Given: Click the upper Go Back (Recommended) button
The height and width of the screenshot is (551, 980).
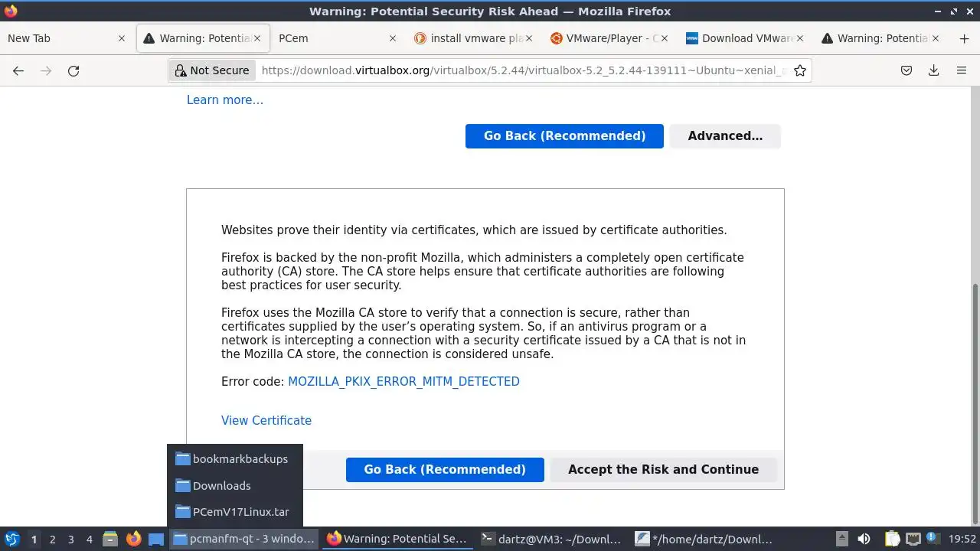Looking at the screenshot, I should (564, 135).
